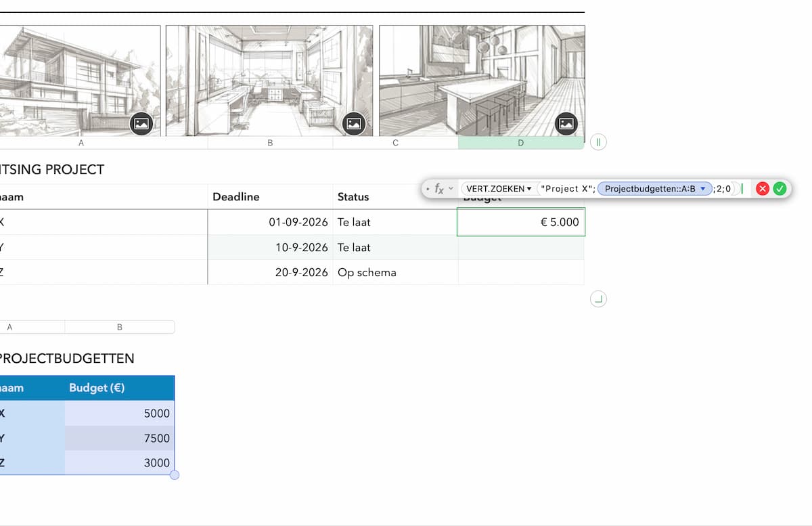Select the empty budget cell in the 10-9-2026 row
The image size is (812, 526).
point(521,248)
